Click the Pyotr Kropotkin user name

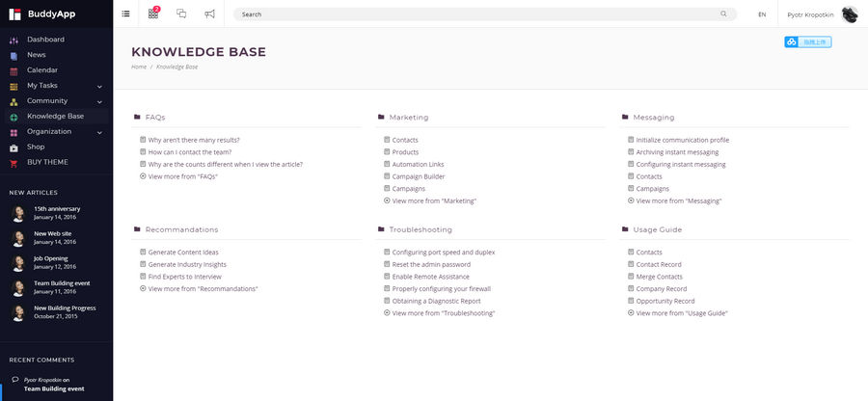click(x=810, y=14)
